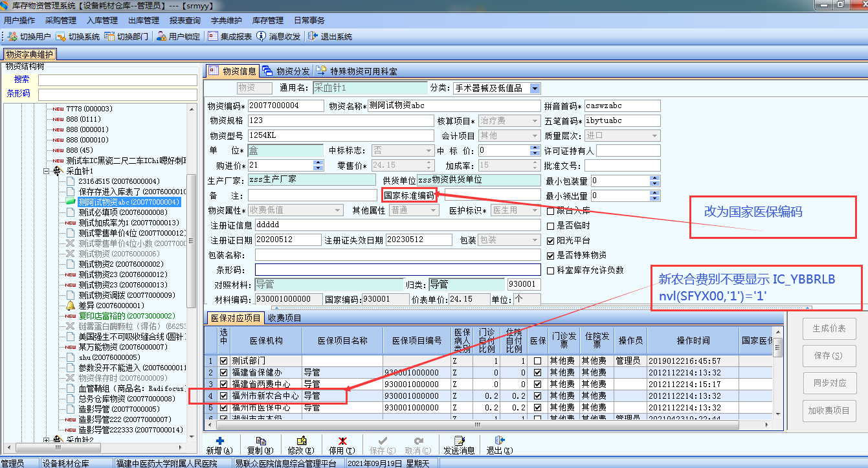The image size is (868, 468).
Task: Click the 注册证信息 input field
Action: click(x=397, y=225)
